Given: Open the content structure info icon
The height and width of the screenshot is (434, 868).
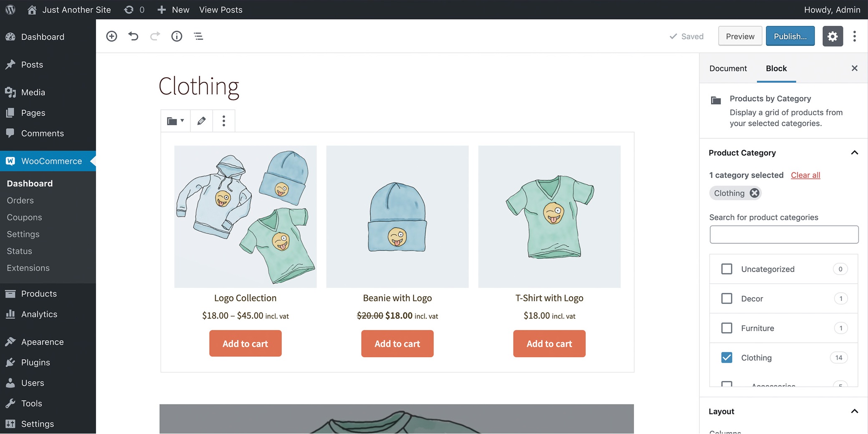Looking at the screenshot, I should click(177, 36).
